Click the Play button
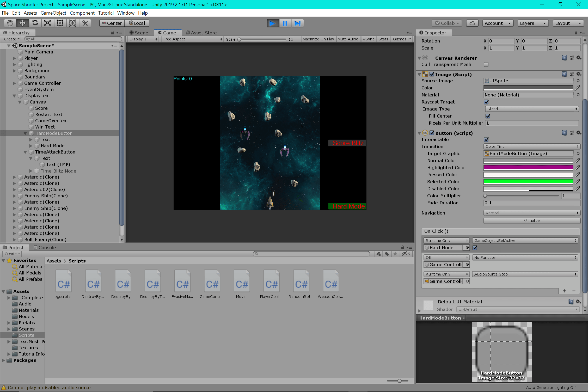 click(273, 23)
